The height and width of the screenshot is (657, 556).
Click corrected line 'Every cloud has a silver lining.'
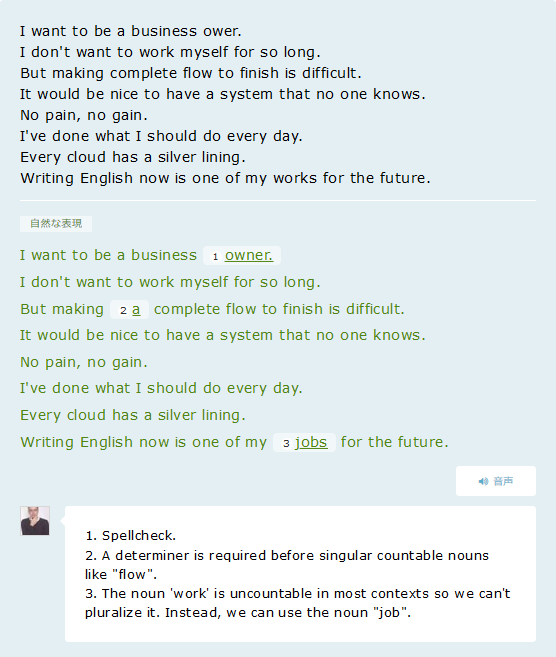[x=133, y=415]
